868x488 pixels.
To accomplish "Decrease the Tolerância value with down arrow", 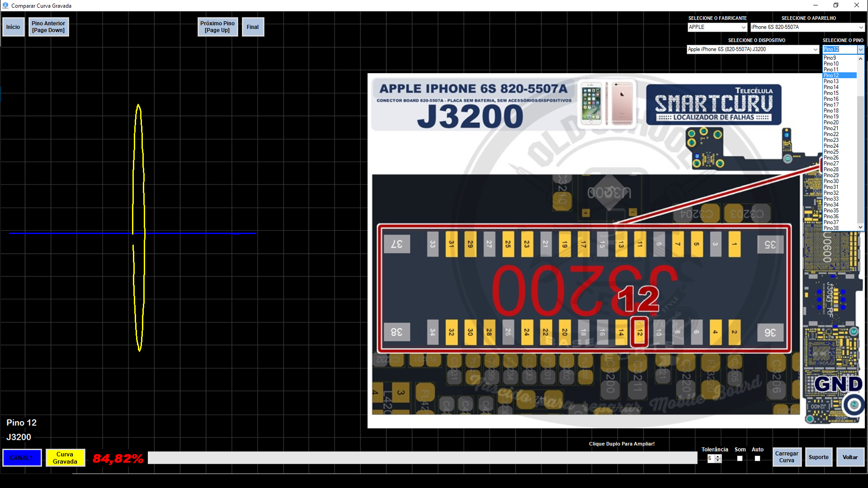I will click(718, 461).
